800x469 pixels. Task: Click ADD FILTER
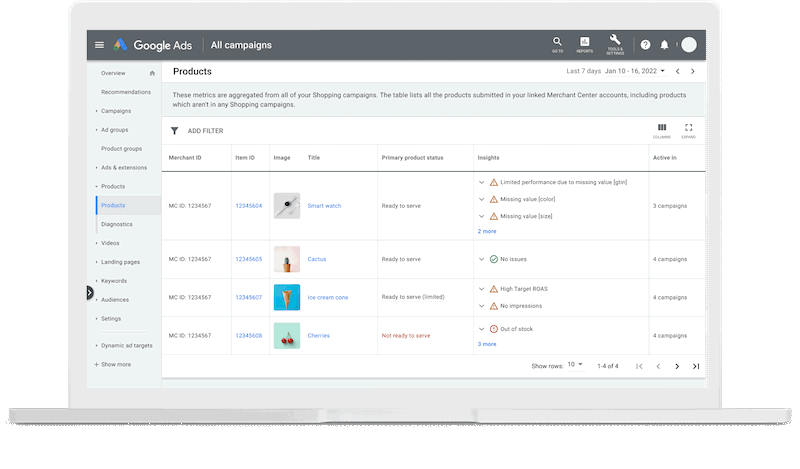tap(206, 131)
